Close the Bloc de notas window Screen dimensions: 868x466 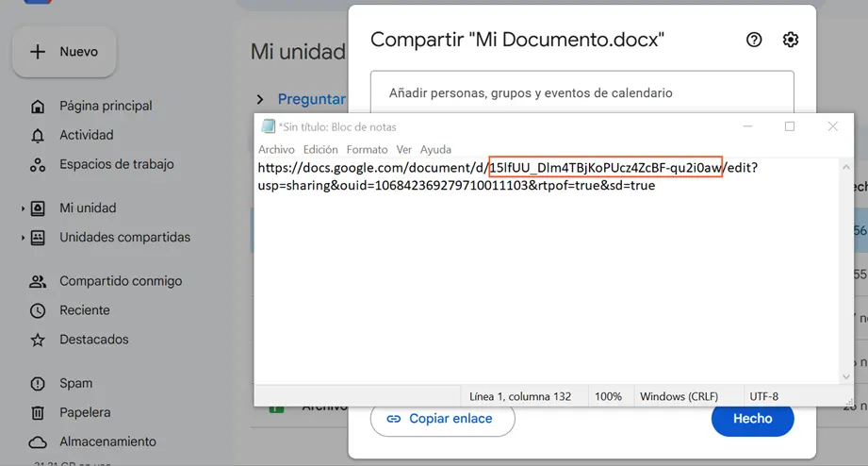click(x=832, y=126)
